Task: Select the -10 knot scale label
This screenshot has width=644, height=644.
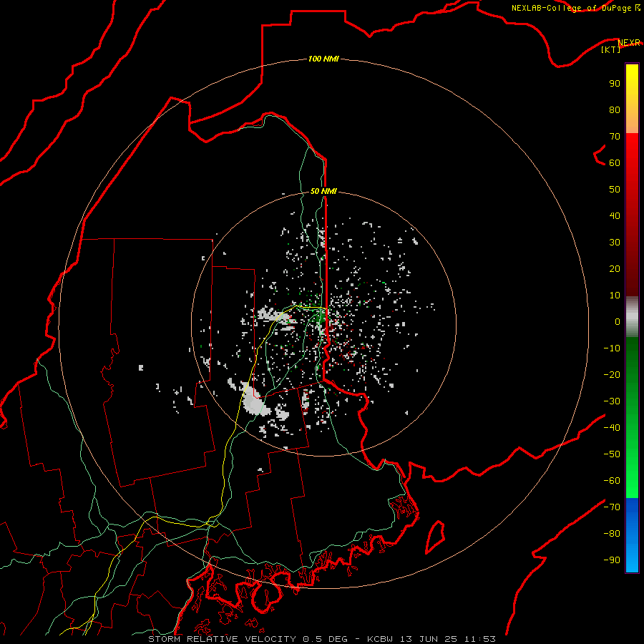Action: (x=612, y=348)
